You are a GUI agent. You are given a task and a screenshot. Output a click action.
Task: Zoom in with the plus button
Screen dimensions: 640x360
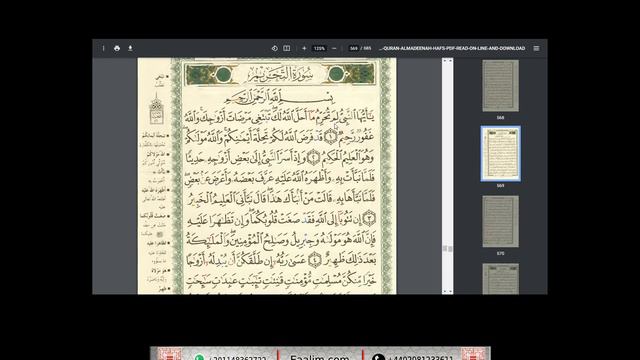[304, 48]
